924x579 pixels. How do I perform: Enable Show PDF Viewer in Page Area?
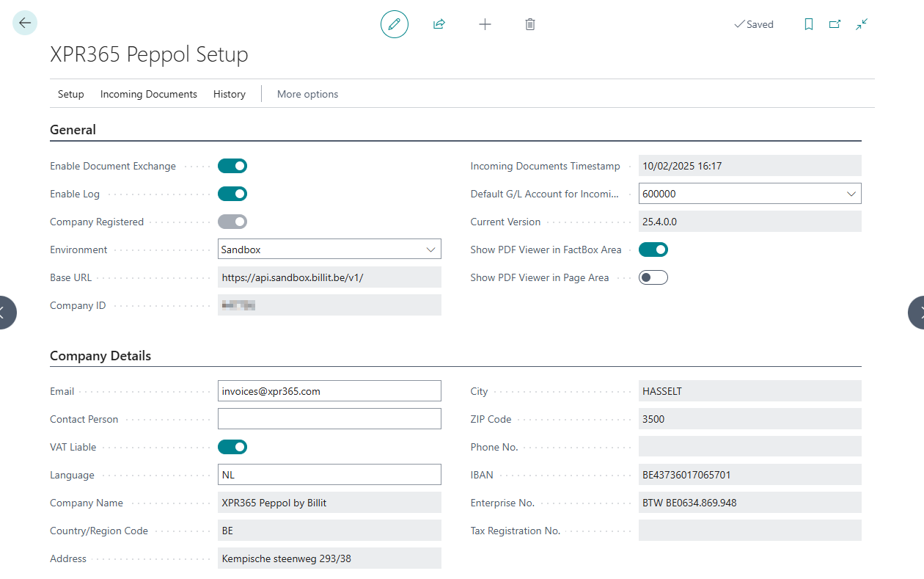pyautogui.click(x=653, y=277)
